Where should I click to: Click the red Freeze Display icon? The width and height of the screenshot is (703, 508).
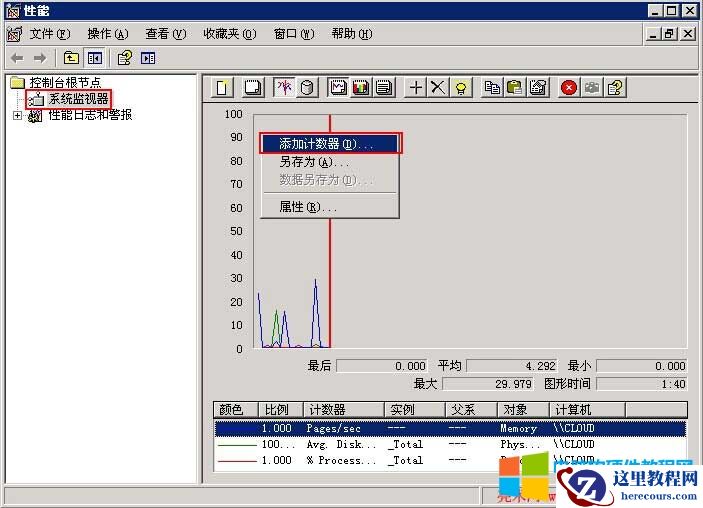pyautogui.click(x=569, y=87)
